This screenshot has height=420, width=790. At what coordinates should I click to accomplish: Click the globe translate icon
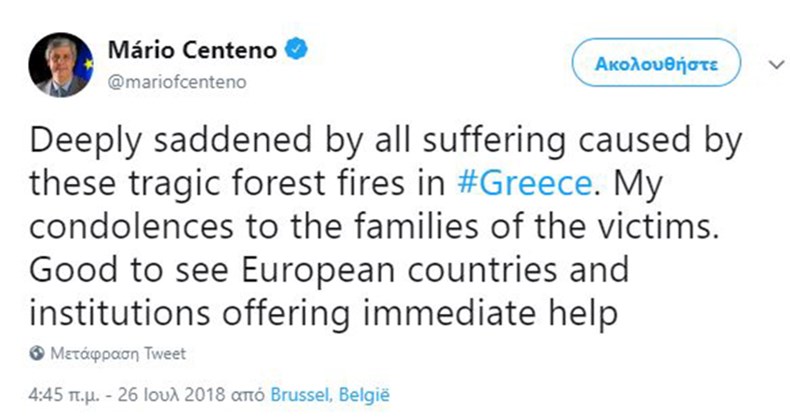click(x=38, y=354)
